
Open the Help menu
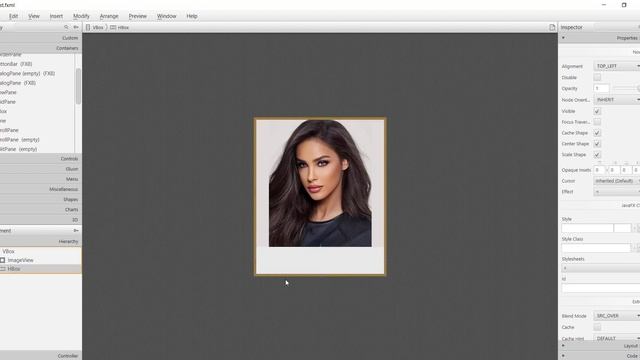click(192, 16)
